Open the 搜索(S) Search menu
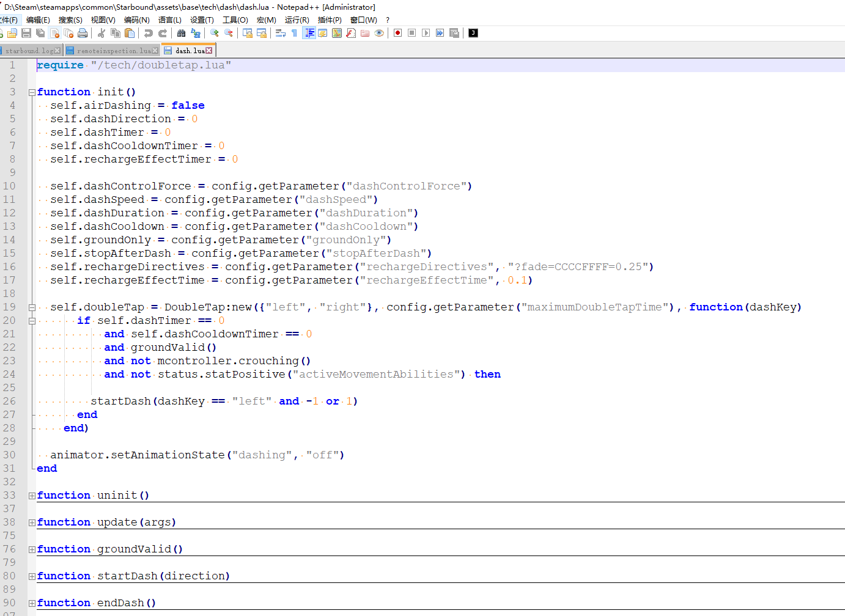Image resolution: width=845 pixels, height=616 pixels. [70, 20]
